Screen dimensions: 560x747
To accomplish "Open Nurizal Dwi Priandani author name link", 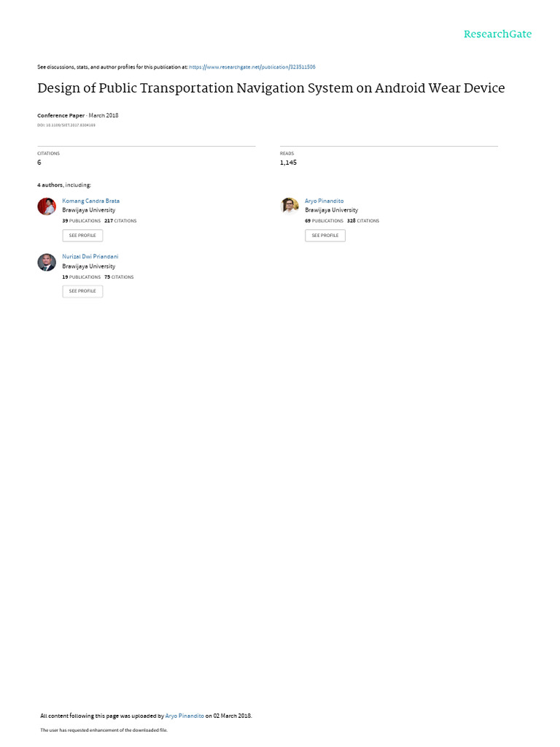I will (x=90, y=257).
